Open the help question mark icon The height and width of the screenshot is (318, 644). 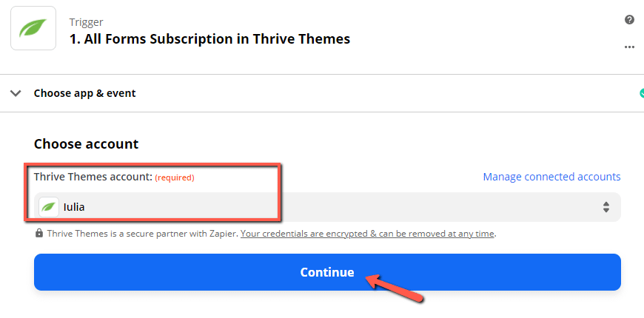tap(629, 20)
